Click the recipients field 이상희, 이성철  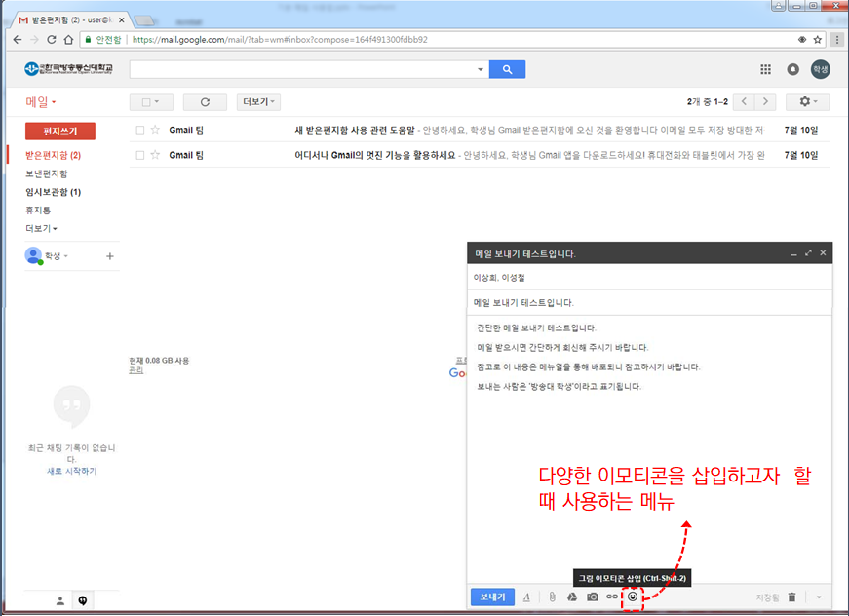pos(649,277)
